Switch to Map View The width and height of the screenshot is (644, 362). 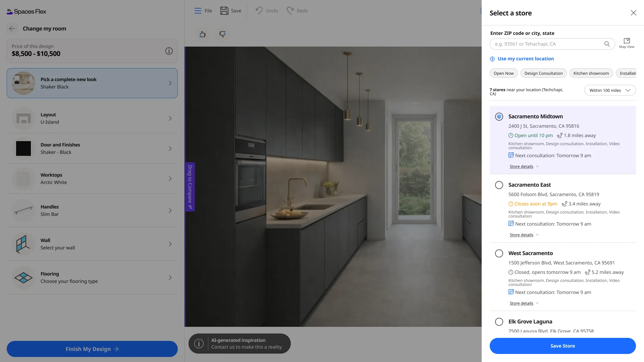tap(627, 43)
